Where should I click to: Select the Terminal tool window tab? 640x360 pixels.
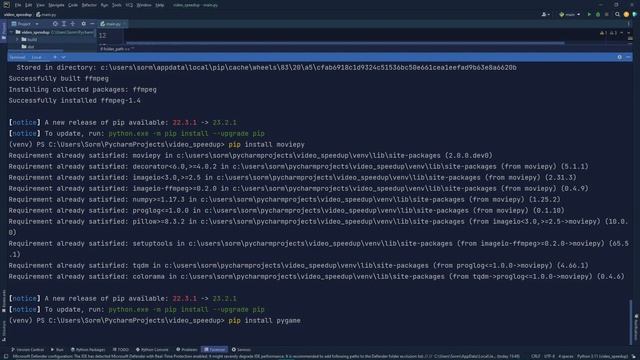(x=215, y=350)
